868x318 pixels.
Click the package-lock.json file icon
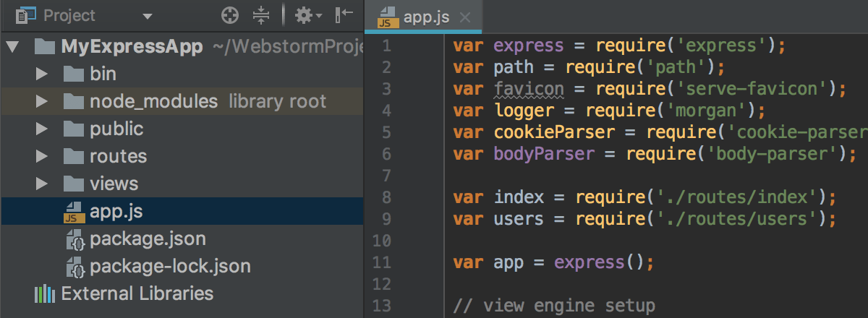tap(73, 267)
